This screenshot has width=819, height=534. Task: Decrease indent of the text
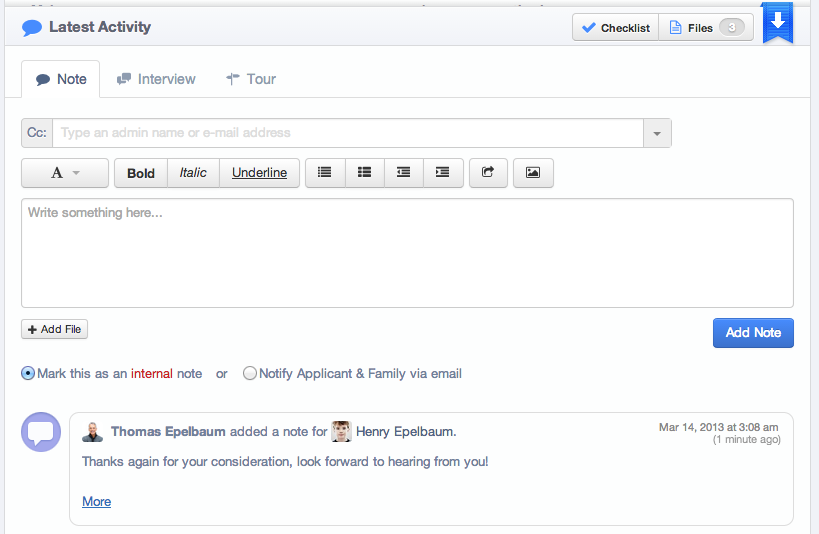(x=404, y=172)
